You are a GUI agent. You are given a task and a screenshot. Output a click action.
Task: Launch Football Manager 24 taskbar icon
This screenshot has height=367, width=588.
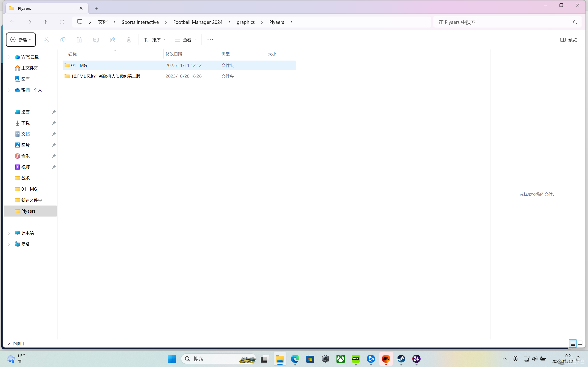point(416,359)
